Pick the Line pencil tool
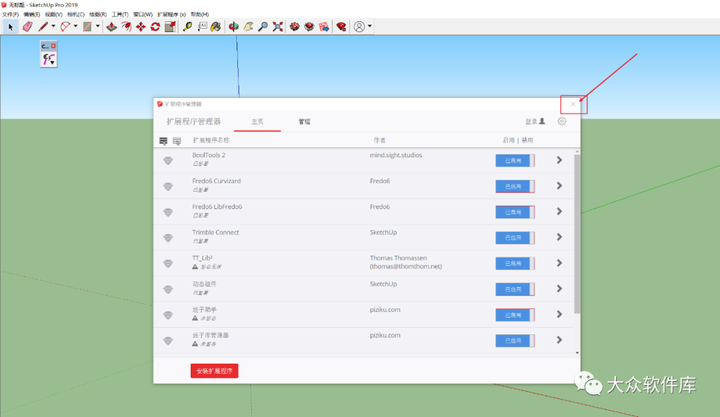Image resolution: width=720 pixels, height=417 pixels. click(x=43, y=27)
